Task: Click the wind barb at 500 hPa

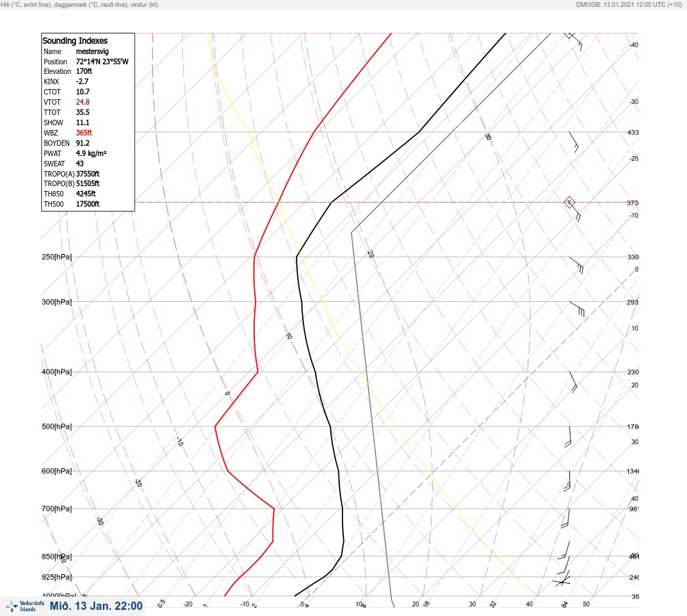Action: 569,437
